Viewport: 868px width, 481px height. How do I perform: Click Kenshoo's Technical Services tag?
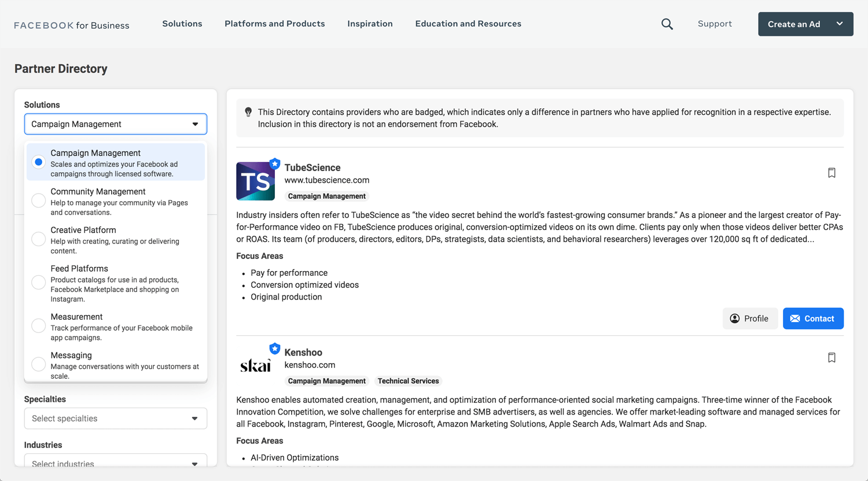click(409, 381)
